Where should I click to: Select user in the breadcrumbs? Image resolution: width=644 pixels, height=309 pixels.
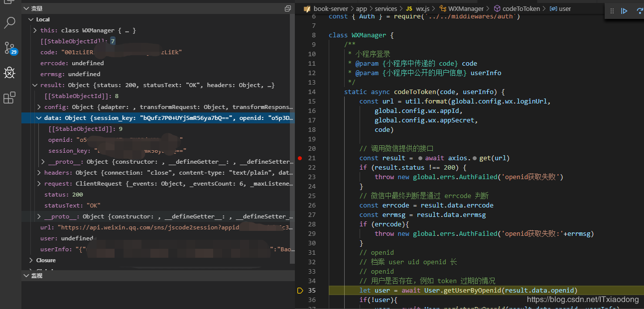(x=565, y=8)
